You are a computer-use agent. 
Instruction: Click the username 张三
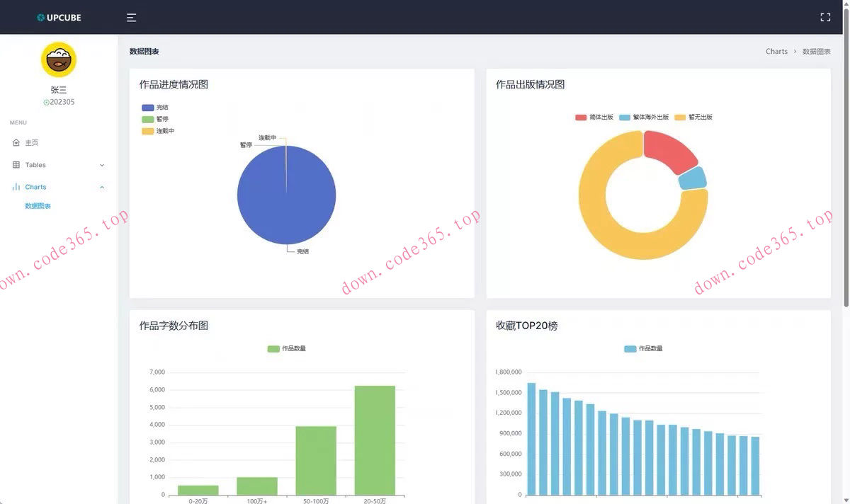click(x=59, y=90)
